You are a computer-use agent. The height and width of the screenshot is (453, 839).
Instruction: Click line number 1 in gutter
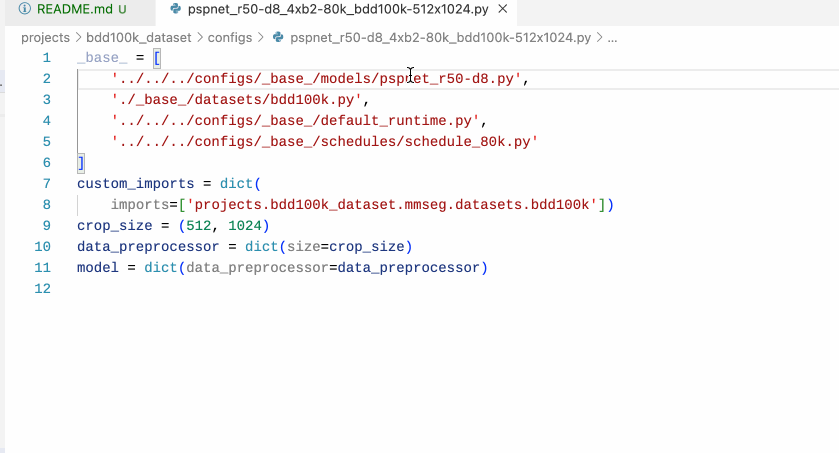(x=47, y=58)
